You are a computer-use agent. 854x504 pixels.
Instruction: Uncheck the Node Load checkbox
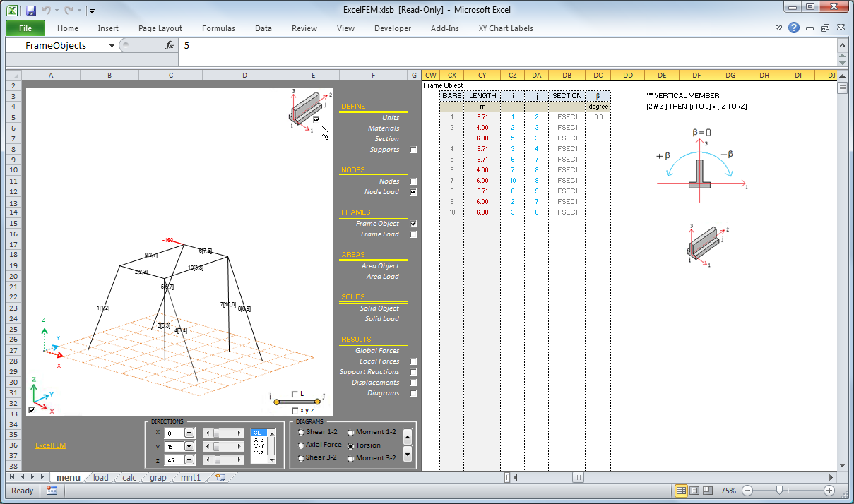(413, 192)
